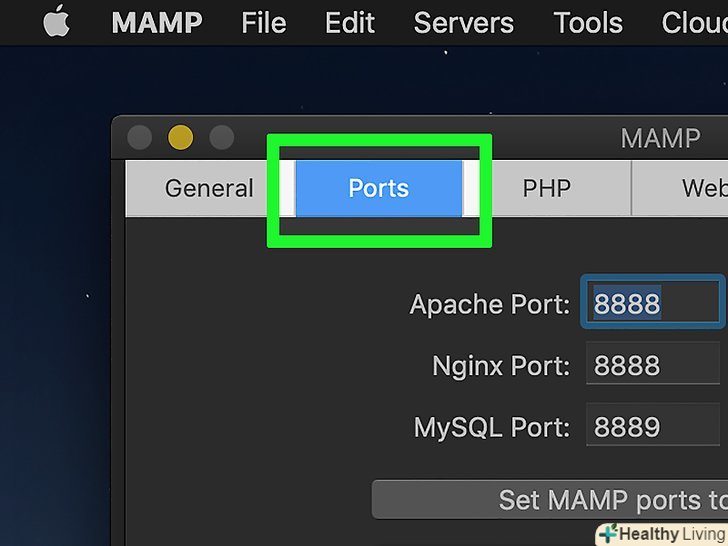Click the Healthy Living watermark logo

[x=662, y=533]
